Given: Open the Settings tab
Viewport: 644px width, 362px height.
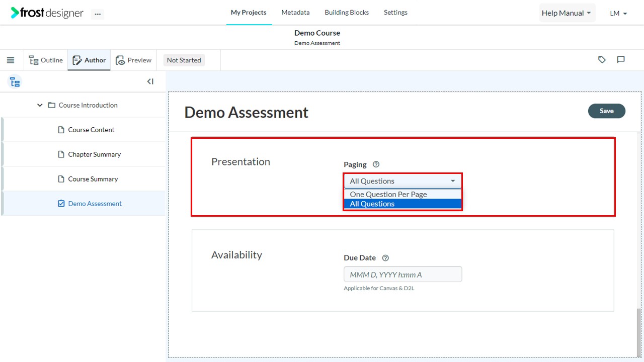Looking at the screenshot, I should tap(395, 13).
